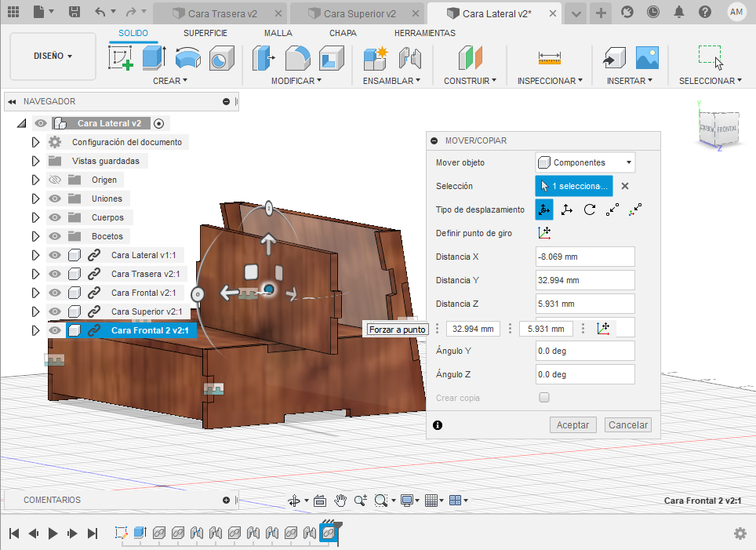Switch to the Cara Superior v2 document tab
756x550 pixels.
pyautogui.click(x=359, y=13)
